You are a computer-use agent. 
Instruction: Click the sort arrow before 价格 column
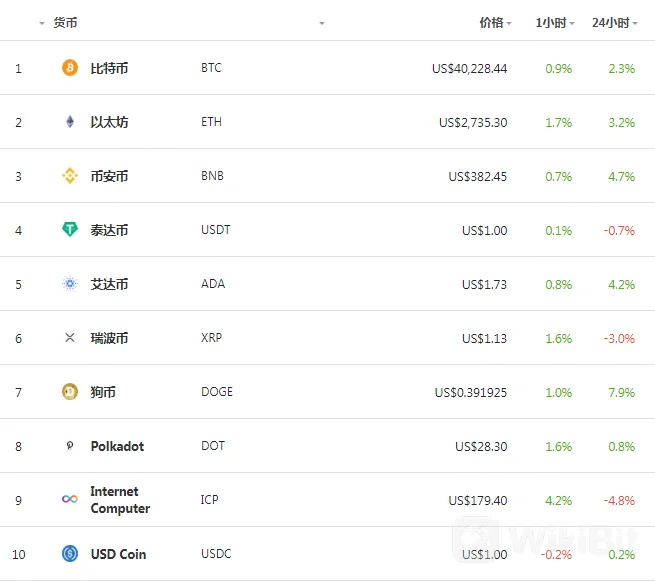(322, 23)
